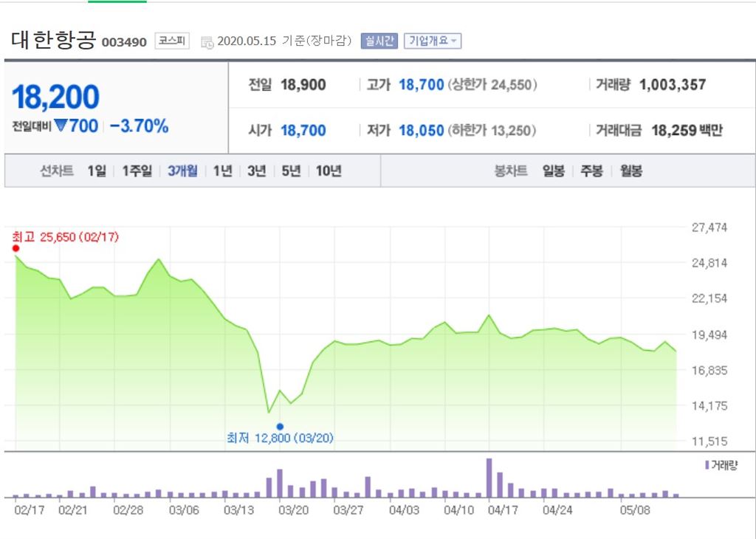Select the 3개월 line chart tab

click(183, 171)
